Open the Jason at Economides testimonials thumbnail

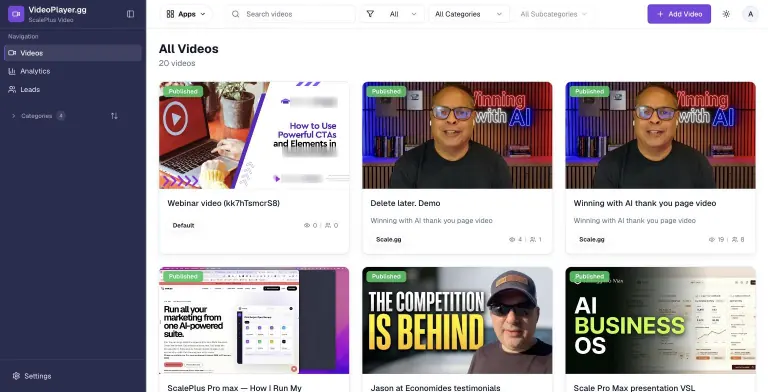(x=457, y=320)
